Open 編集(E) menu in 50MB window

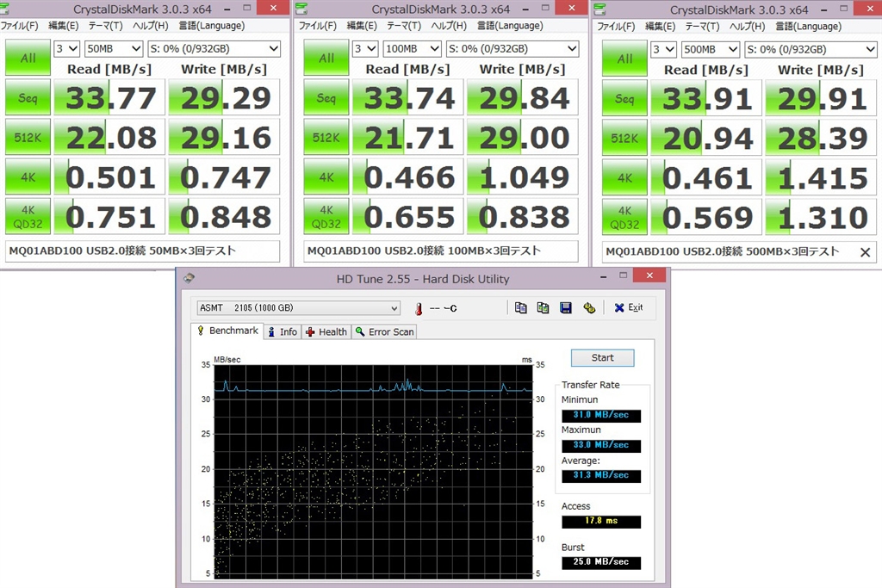point(63,26)
